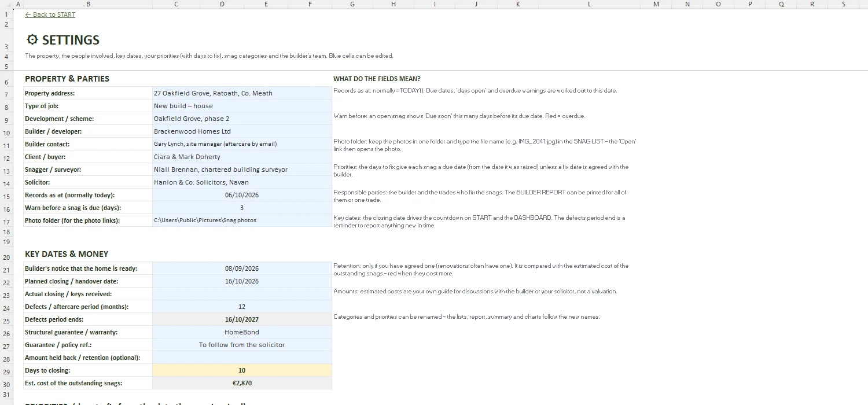Viewport: 868px width, 405px height.
Task: Select the 'Development / scheme:' label
Action: tap(88, 119)
